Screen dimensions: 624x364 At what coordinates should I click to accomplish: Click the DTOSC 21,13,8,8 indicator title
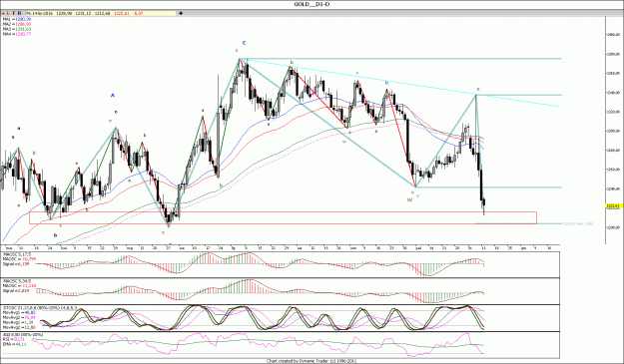tap(40, 307)
